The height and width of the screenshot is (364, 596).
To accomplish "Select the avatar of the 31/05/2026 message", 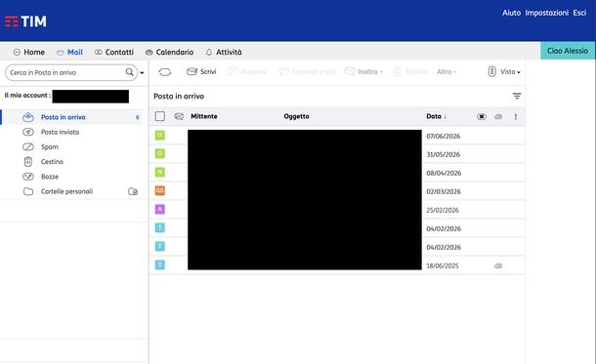I will click(x=160, y=153).
